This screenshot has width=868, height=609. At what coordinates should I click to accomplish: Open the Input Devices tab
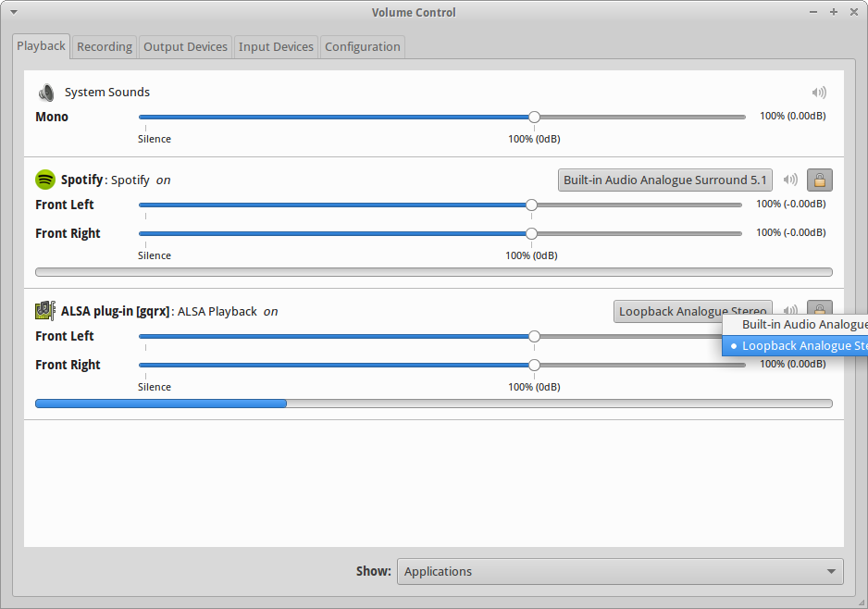[x=277, y=47]
